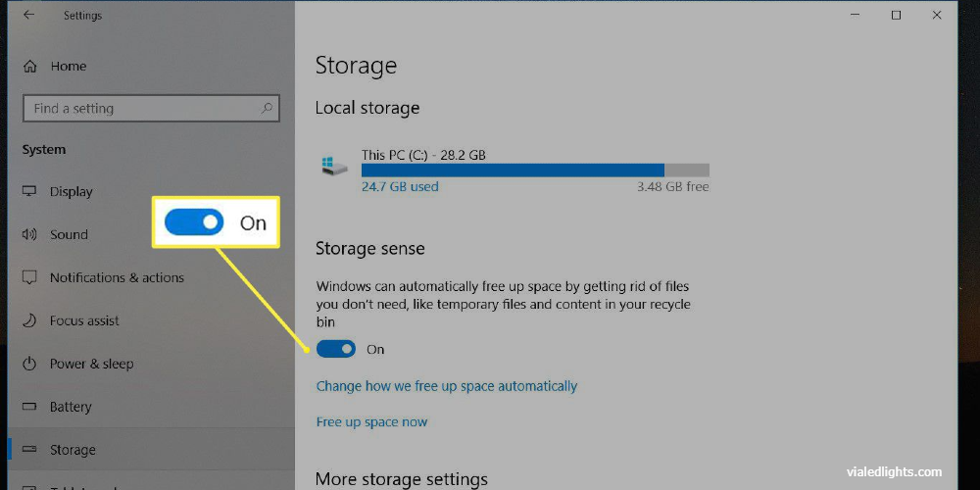
Task: Click the Home house icon
Action: pyautogui.click(x=29, y=67)
